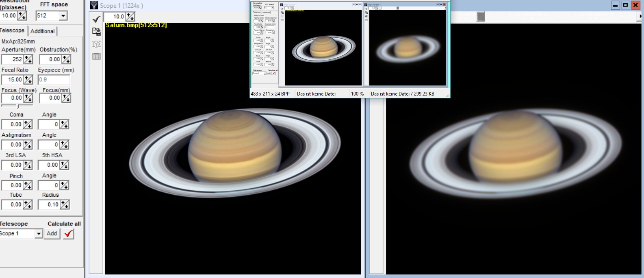
Task: Click the Eyepiece 0.9 input field
Action: (x=54, y=80)
